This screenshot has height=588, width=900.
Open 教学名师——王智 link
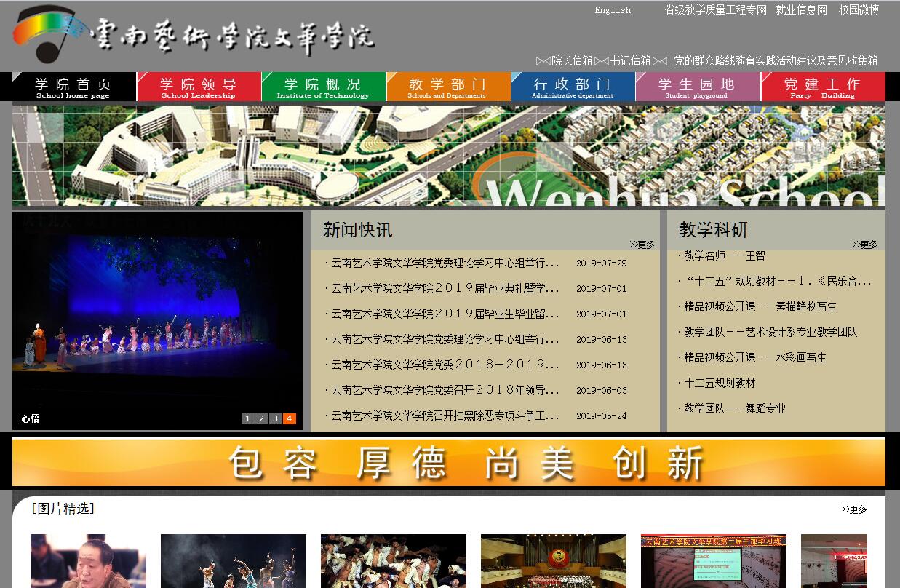(x=724, y=255)
